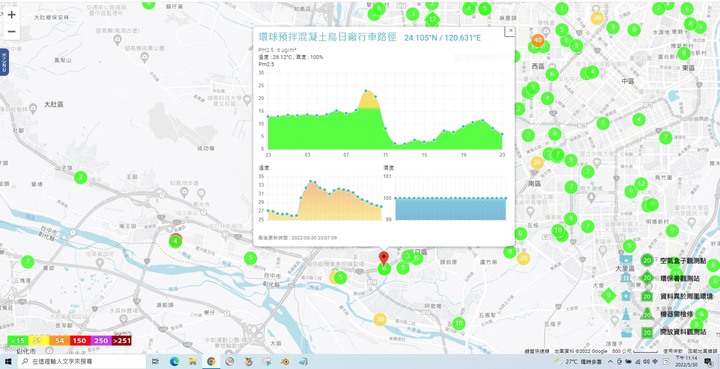Select the yellow 30 station marker

tap(380, 319)
